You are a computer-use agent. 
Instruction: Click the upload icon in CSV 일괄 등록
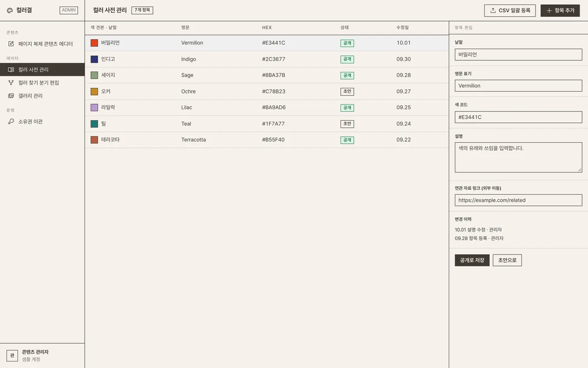(493, 10)
